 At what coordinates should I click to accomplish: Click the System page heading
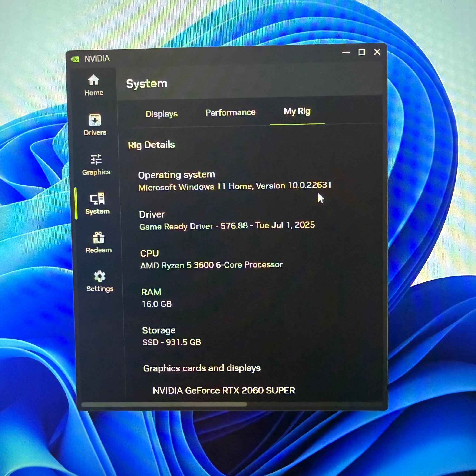tap(147, 84)
